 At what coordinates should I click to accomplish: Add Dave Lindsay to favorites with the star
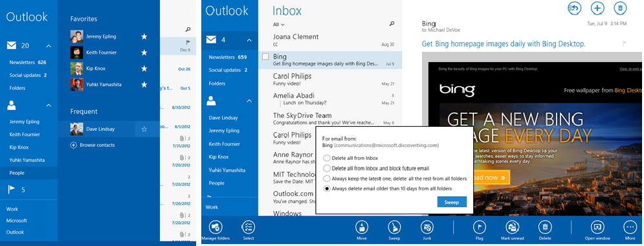144,129
